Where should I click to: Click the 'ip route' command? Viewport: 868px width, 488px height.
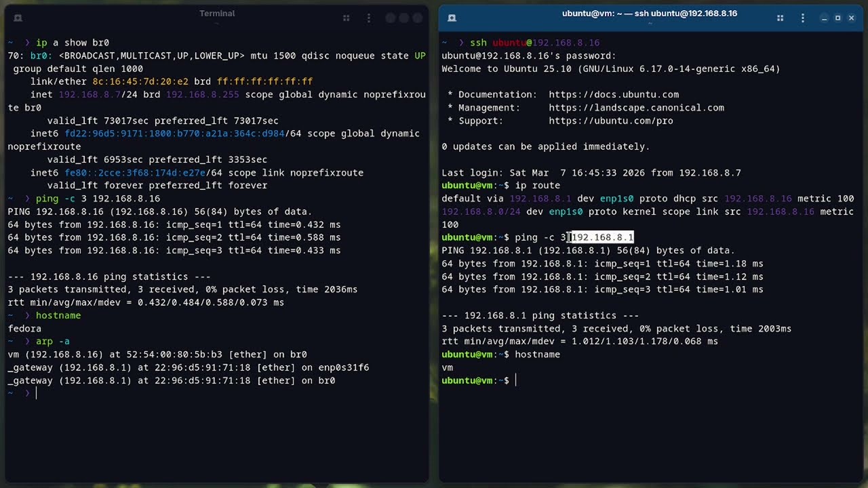538,186
